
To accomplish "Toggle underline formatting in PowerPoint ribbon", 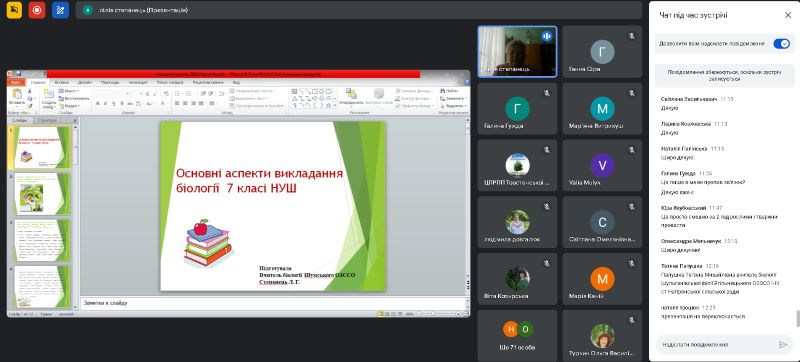I will point(113,104).
